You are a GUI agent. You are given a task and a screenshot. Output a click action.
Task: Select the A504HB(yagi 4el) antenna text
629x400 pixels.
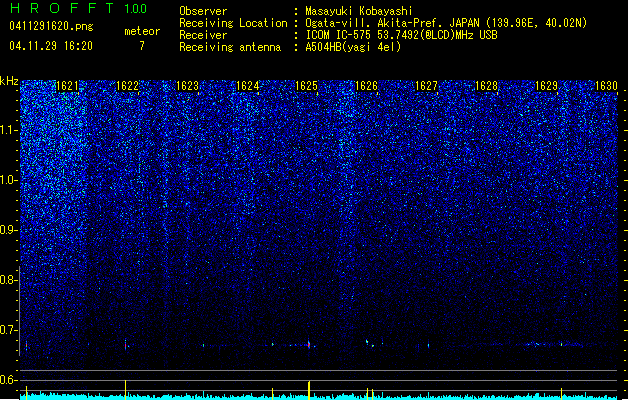click(353, 47)
